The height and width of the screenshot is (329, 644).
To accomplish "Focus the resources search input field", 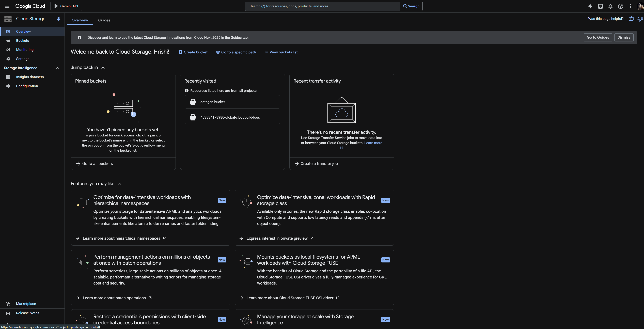I will (322, 6).
